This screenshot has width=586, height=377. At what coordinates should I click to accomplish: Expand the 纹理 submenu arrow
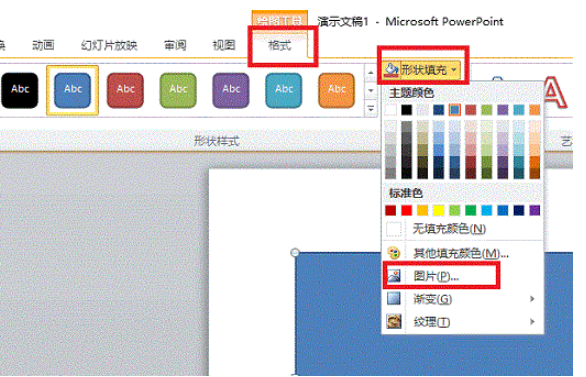tap(532, 322)
